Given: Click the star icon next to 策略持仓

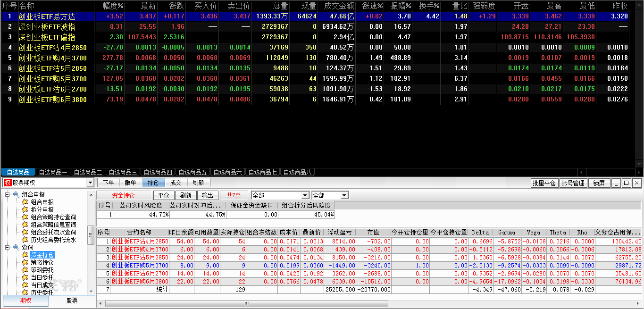Looking at the screenshot, I should tap(25, 263).
